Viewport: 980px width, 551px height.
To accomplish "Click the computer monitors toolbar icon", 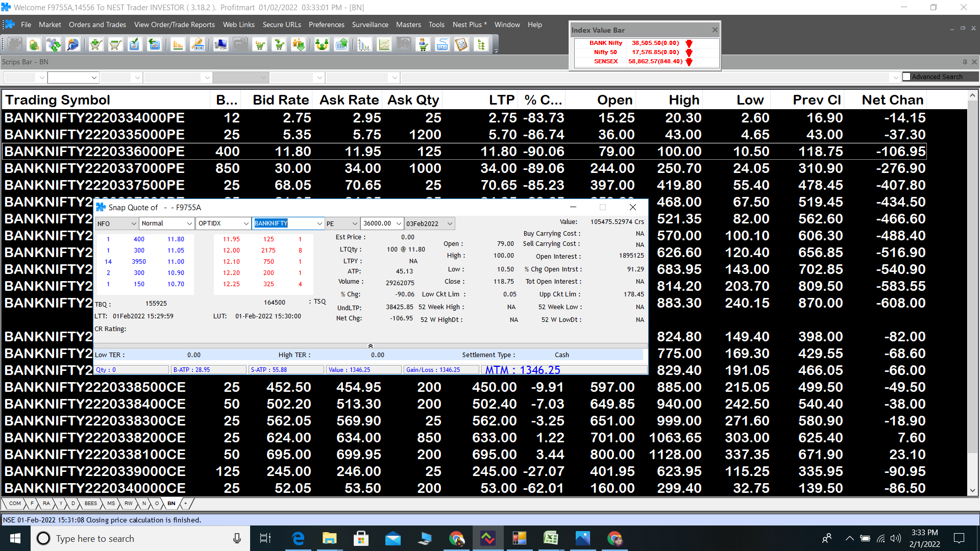I will (221, 45).
